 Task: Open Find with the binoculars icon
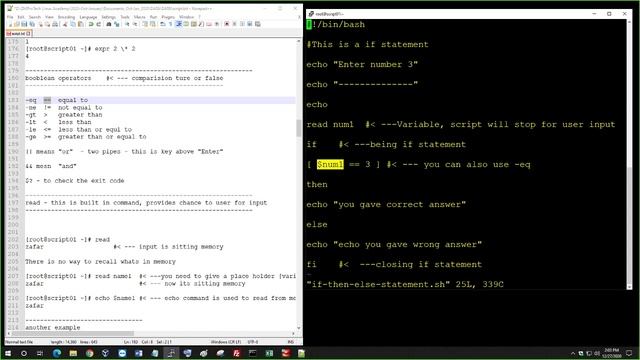pyautogui.click(x=109, y=24)
